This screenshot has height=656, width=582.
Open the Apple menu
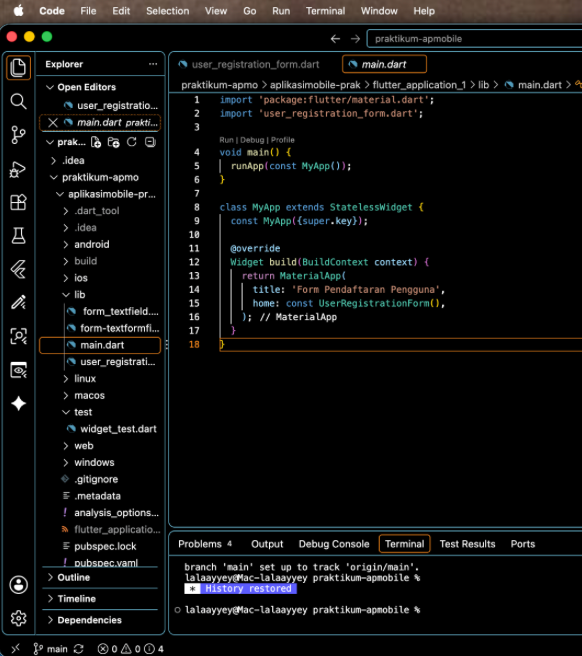pyautogui.click(x=18, y=11)
